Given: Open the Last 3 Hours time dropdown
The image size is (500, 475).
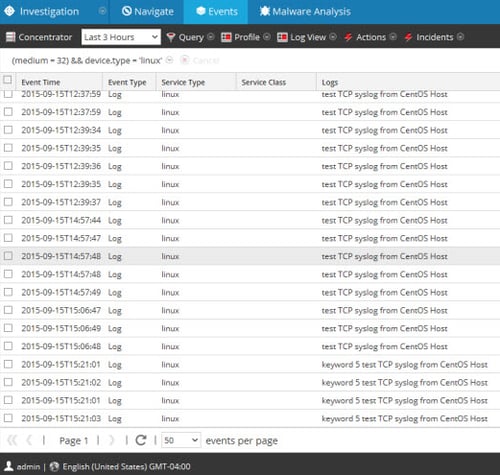Looking at the screenshot, I should pos(121,37).
